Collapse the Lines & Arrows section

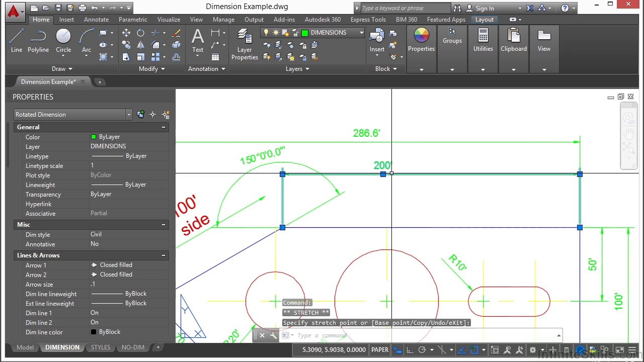164,255
